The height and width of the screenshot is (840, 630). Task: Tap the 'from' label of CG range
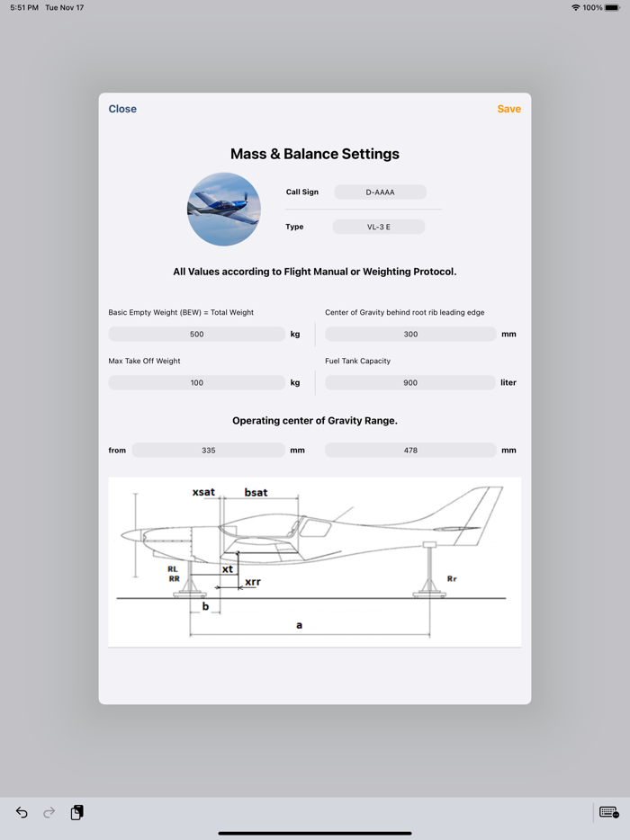click(117, 450)
